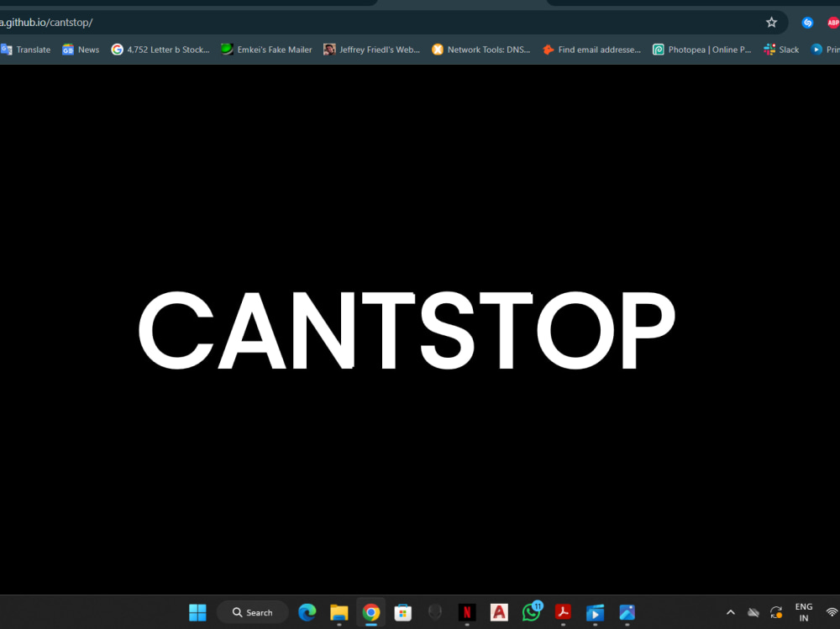Switch to Google Chrome in the taskbar
Image resolution: width=840 pixels, height=629 pixels.
(x=370, y=612)
